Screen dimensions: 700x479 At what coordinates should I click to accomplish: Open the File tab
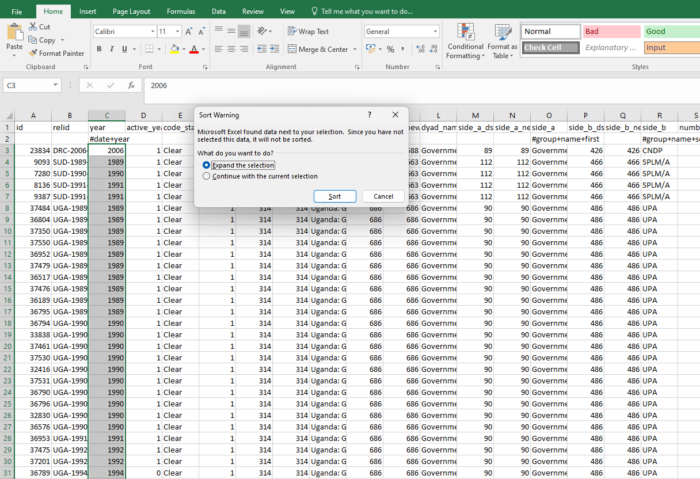click(17, 12)
